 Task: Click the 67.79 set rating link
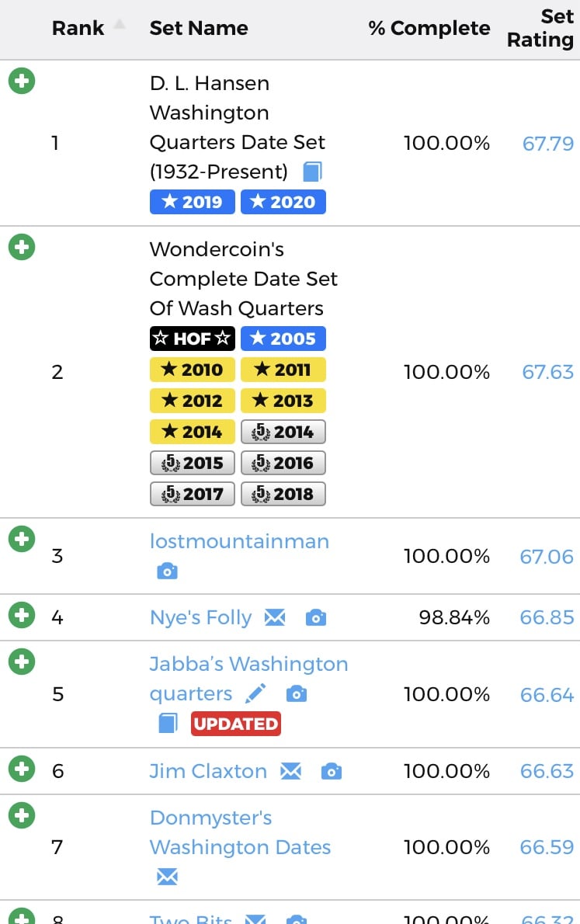[x=547, y=143]
